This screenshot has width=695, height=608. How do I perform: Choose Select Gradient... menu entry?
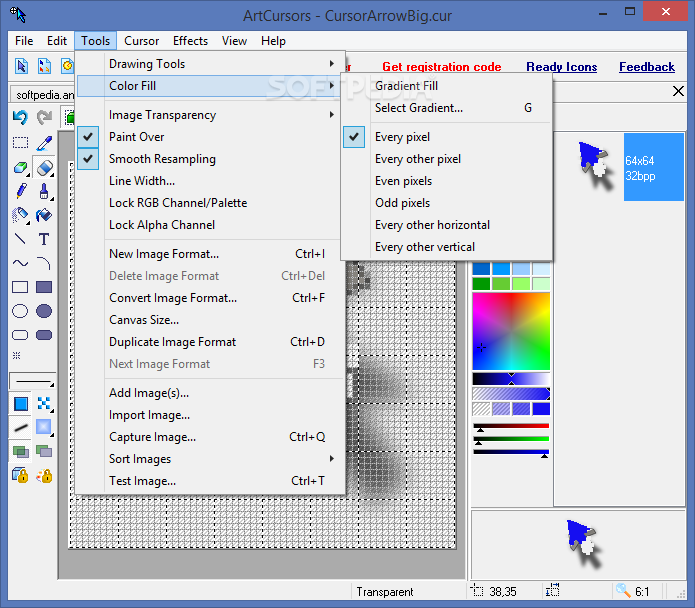coord(447,108)
